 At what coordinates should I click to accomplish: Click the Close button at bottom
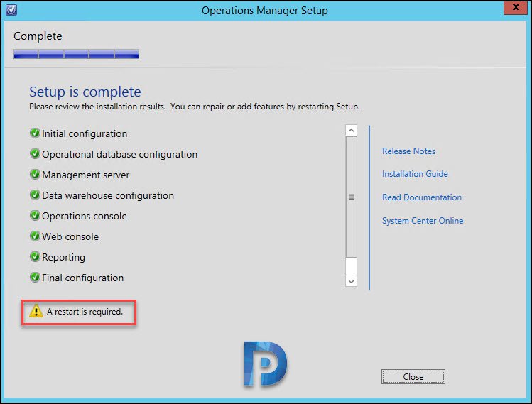click(413, 376)
